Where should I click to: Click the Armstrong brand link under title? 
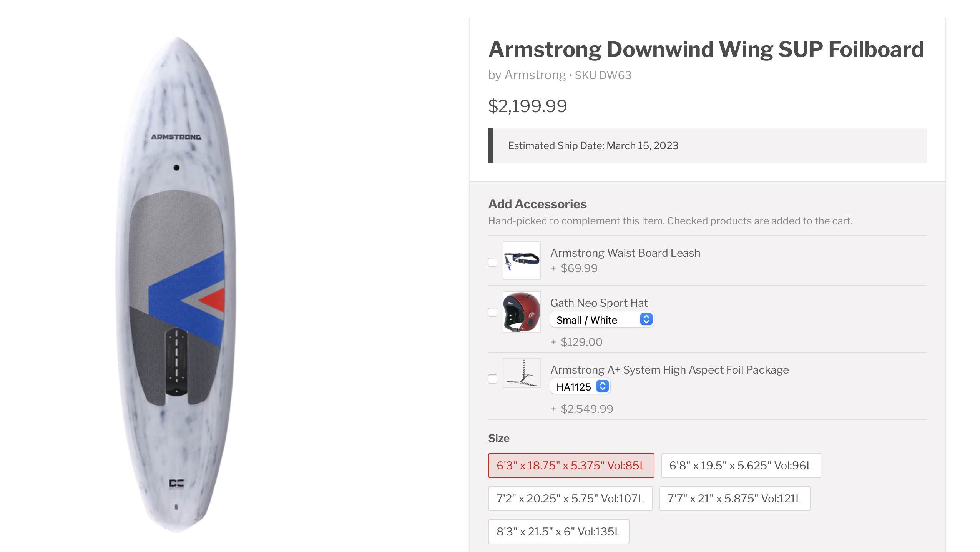click(x=535, y=75)
